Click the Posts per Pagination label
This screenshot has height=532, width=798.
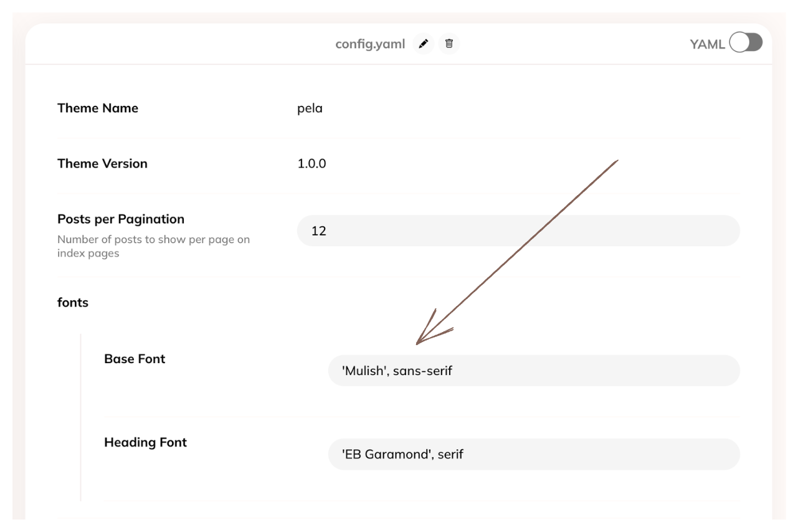point(121,219)
